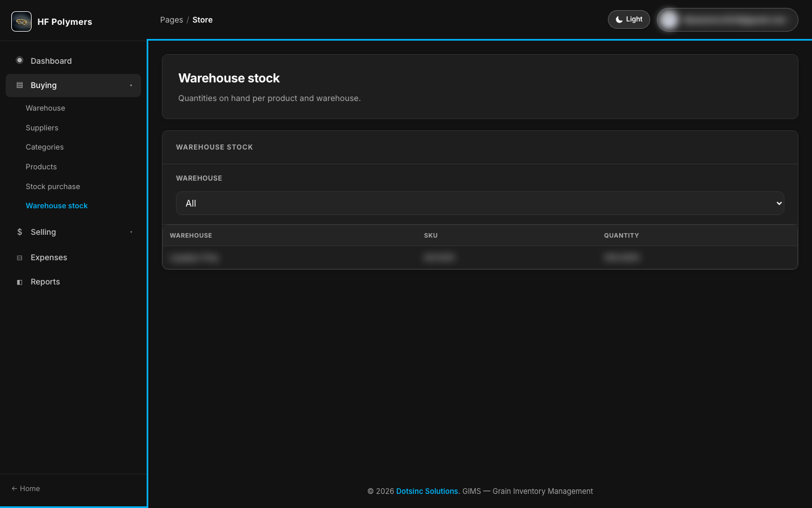The width and height of the screenshot is (812, 508).
Task: Click the Pages breadcrumb
Action: [171, 20]
